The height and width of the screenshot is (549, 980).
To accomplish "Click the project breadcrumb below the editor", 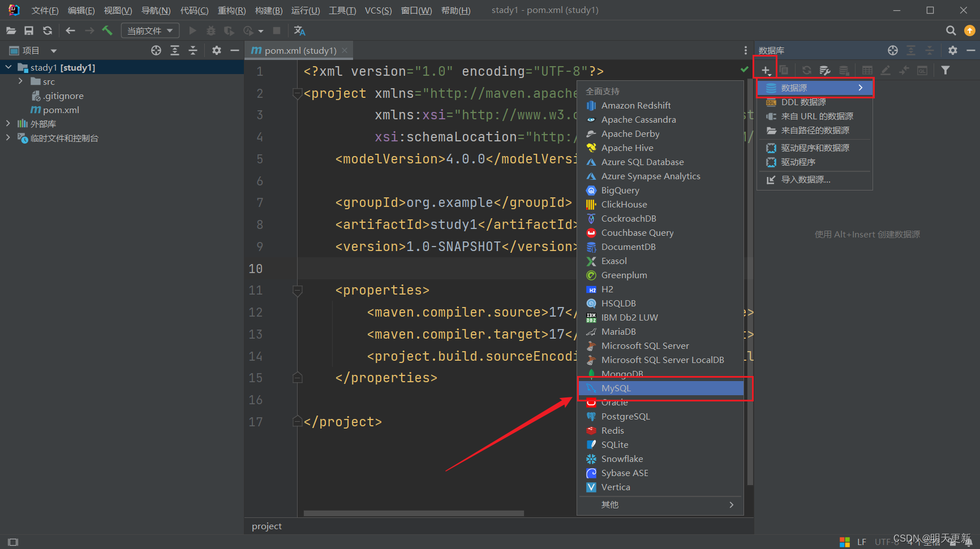I will coord(267,526).
